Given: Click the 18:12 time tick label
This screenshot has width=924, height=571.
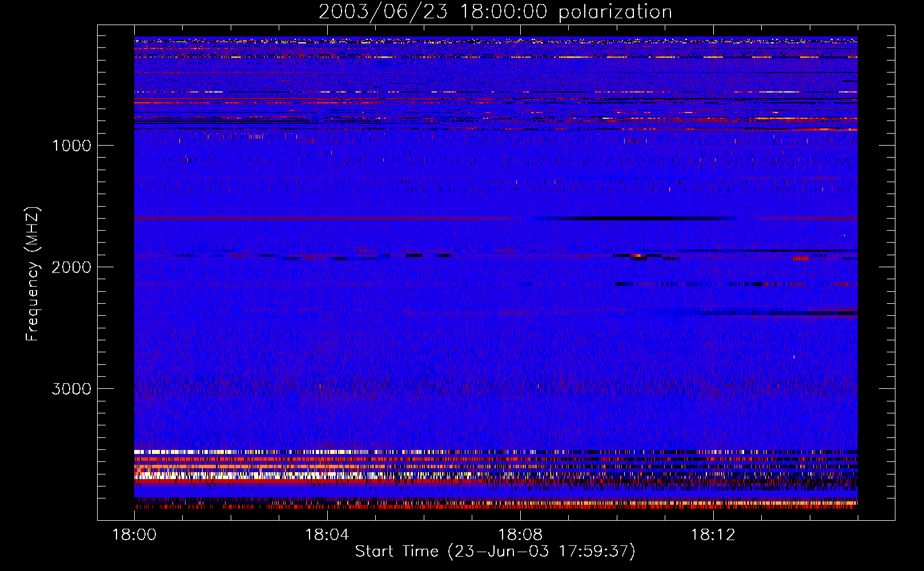Looking at the screenshot, I should pyautogui.click(x=713, y=535).
